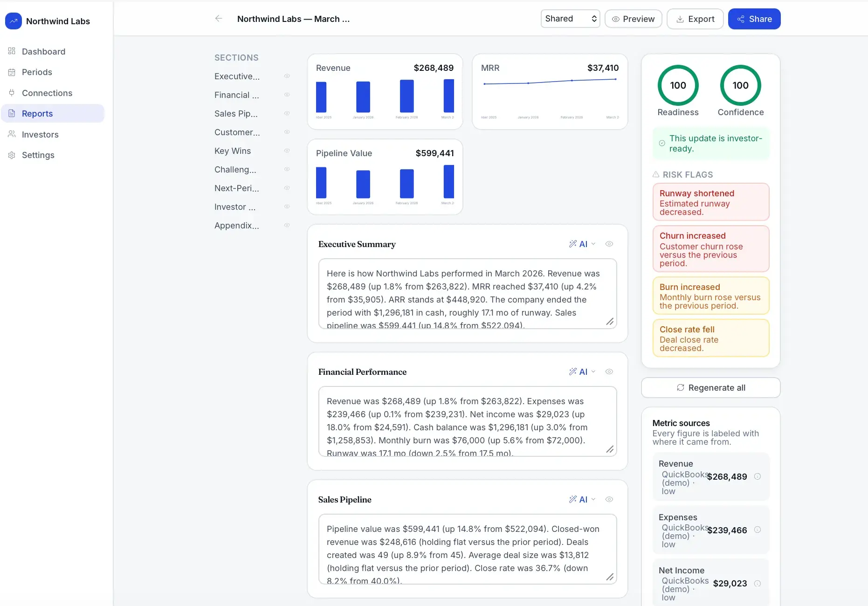Click info icon beside Expenses metric source
The width and height of the screenshot is (868, 606).
(758, 530)
